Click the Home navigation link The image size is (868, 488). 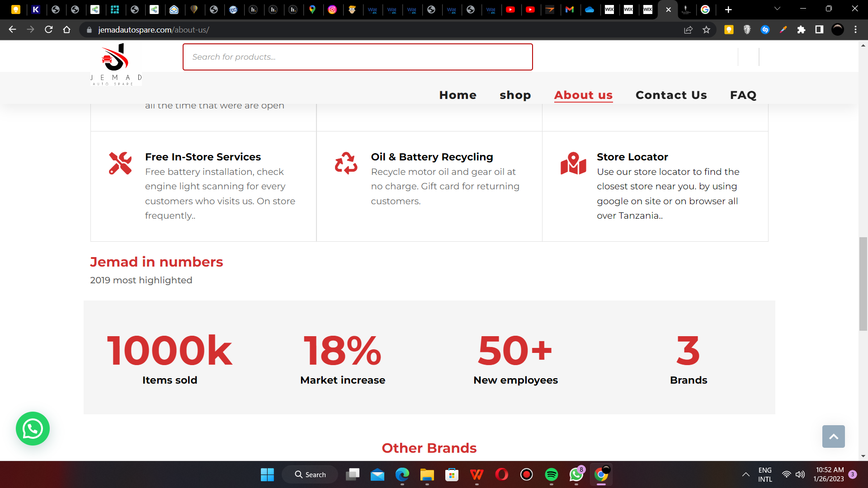tap(458, 95)
